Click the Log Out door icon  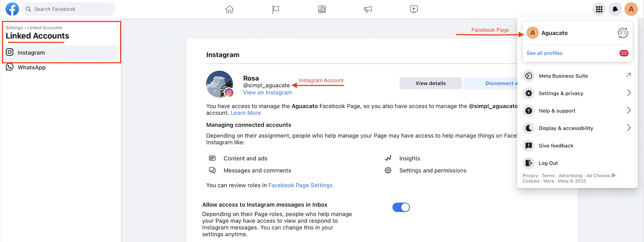529,163
